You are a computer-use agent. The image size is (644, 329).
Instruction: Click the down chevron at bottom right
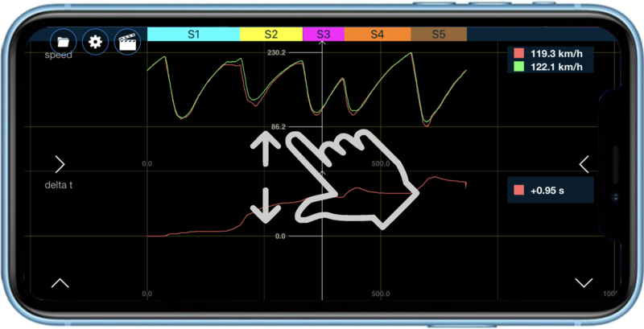584,282
